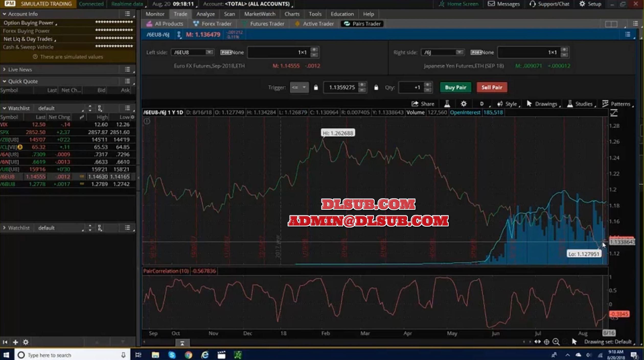Click the chart settings gear icon
Image resolution: width=644 pixels, height=360 pixels.
[x=464, y=104]
